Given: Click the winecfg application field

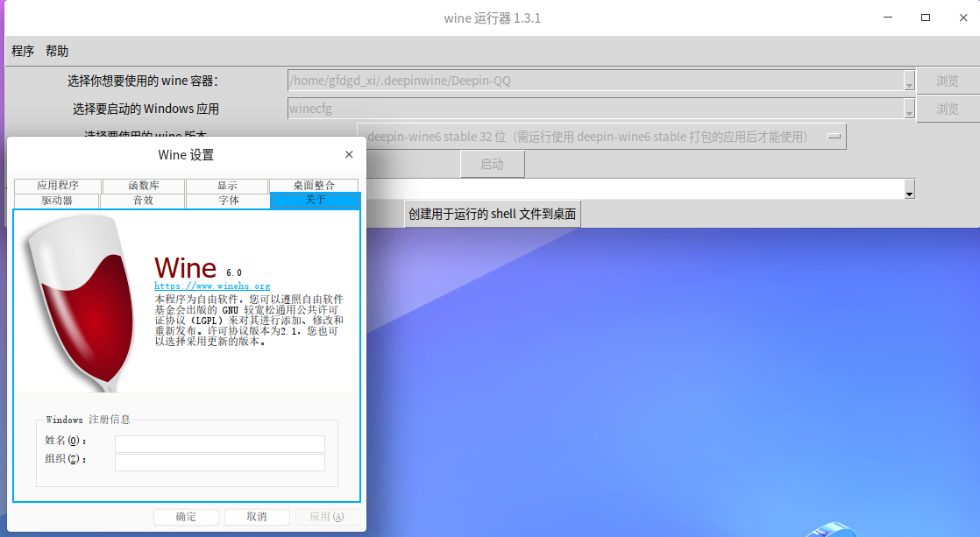Looking at the screenshot, I should 595,109.
